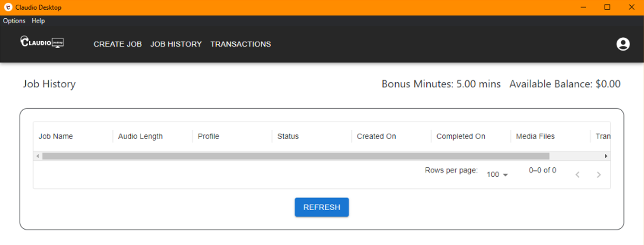Open the Transactions page
This screenshot has width=644, height=245.
tap(241, 44)
